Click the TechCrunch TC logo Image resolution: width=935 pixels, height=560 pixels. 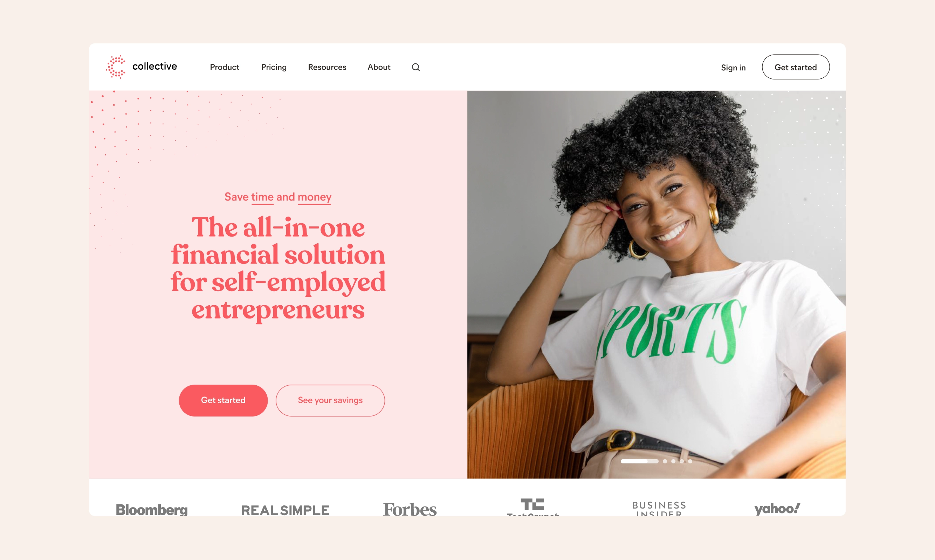[x=532, y=507]
